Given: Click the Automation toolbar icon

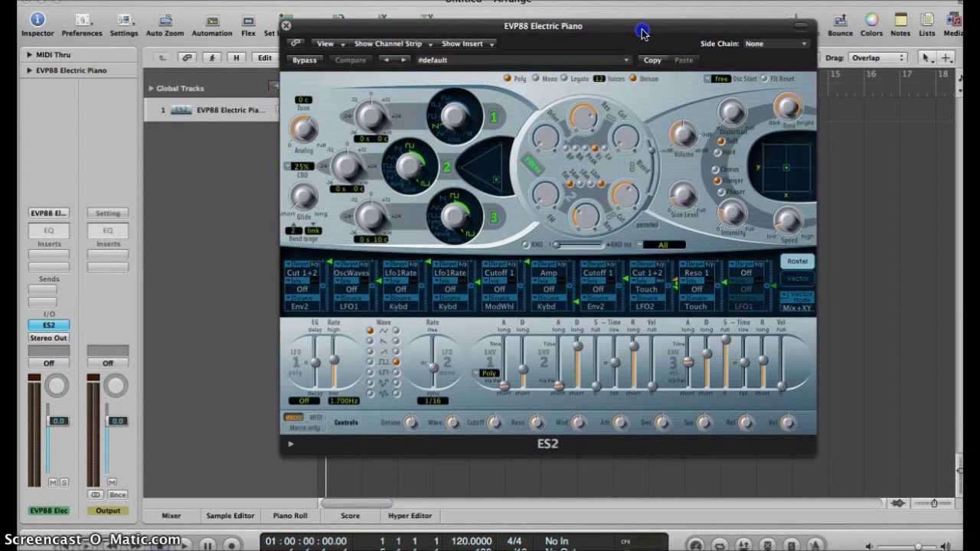Looking at the screenshot, I should 212,25.
